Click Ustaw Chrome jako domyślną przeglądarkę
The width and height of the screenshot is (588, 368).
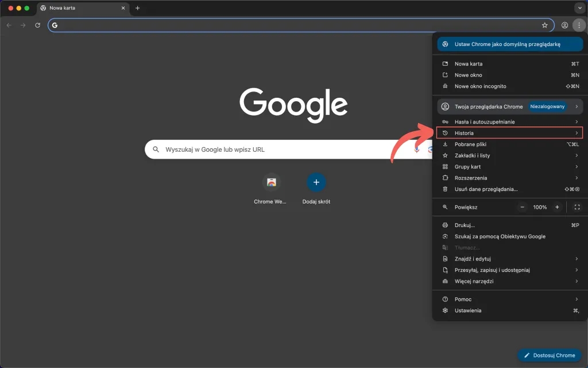coord(509,44)
